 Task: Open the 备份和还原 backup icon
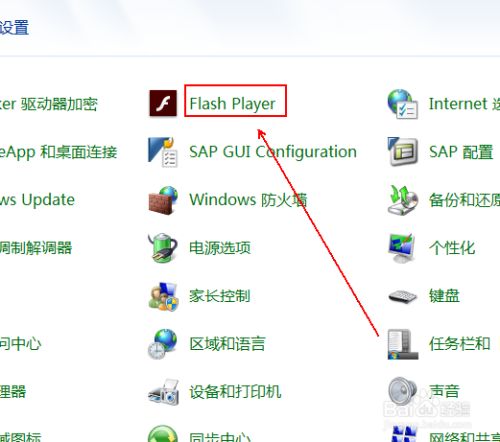(x=403, y=200)
